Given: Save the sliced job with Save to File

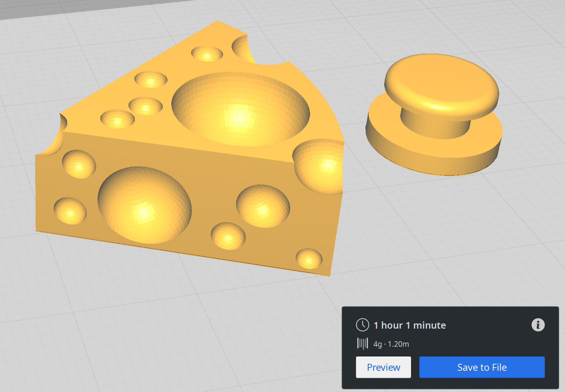Looking at the screenshot, I should (x=482, y=367).
